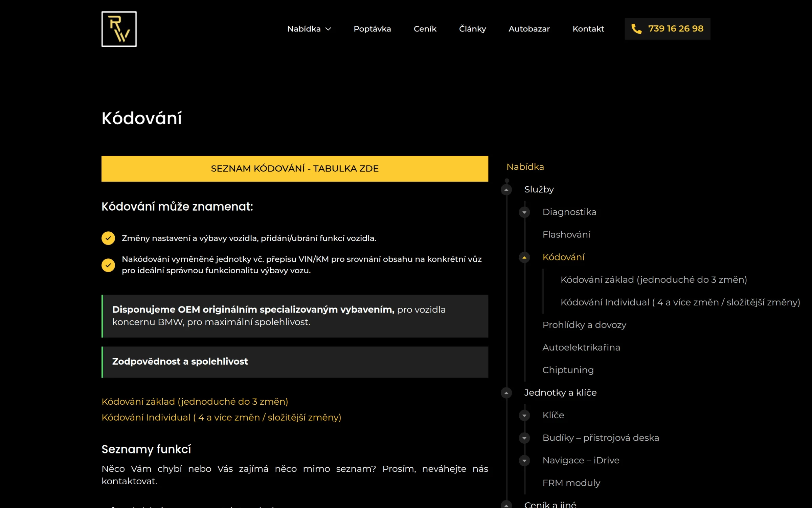Open the Služby sidebar link

[x=539, y=189]
